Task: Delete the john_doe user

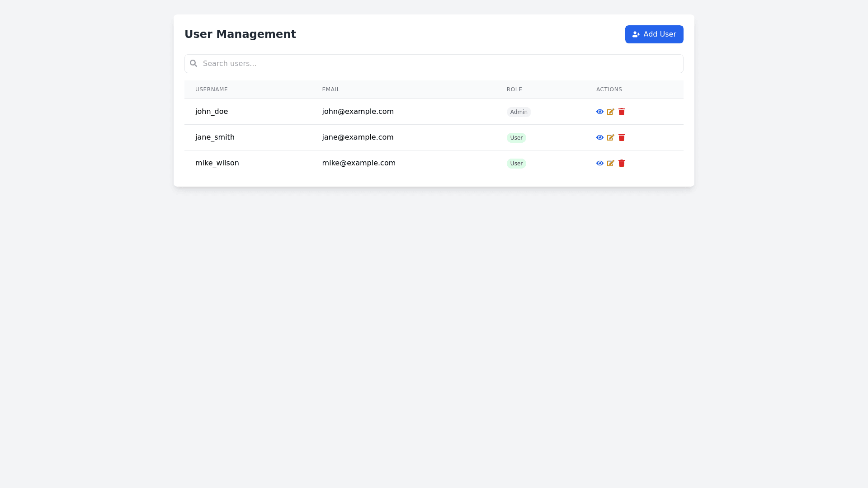Action: coord(621,112)
